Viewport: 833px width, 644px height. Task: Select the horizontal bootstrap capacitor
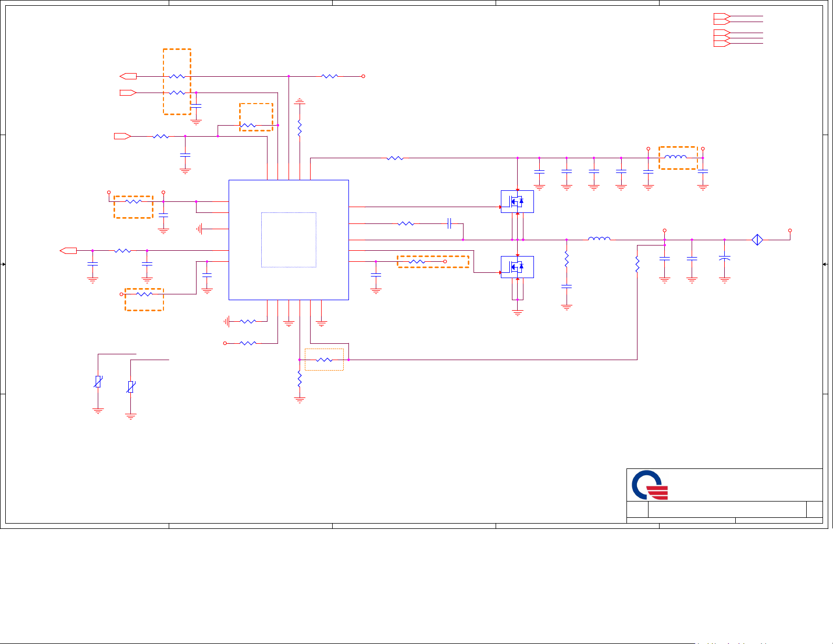[449, 223]
